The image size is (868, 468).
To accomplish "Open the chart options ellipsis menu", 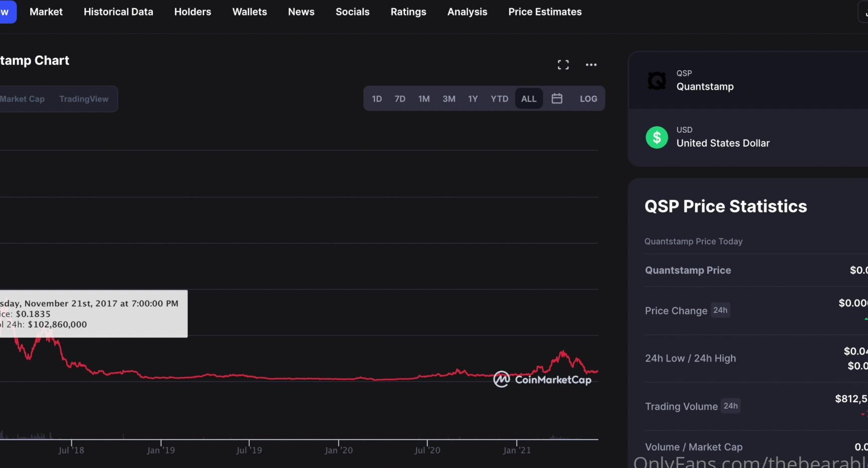I will [591, 64].
